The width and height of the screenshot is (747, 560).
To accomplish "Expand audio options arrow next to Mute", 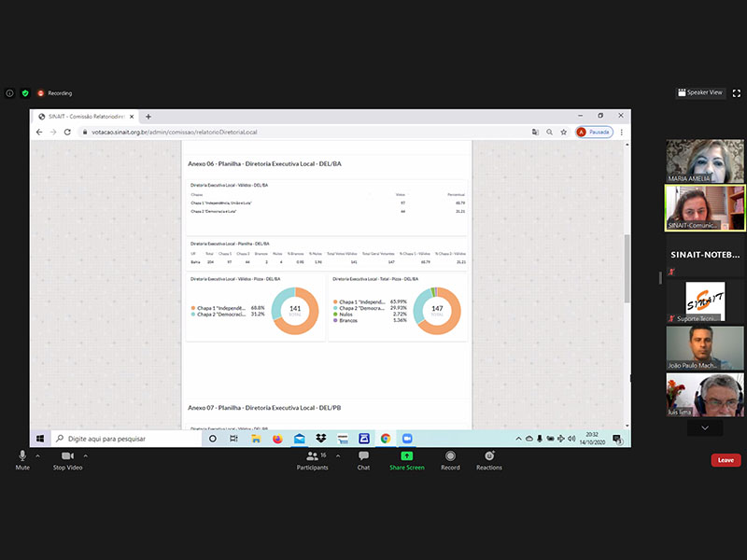I will [x=38, y=456].
